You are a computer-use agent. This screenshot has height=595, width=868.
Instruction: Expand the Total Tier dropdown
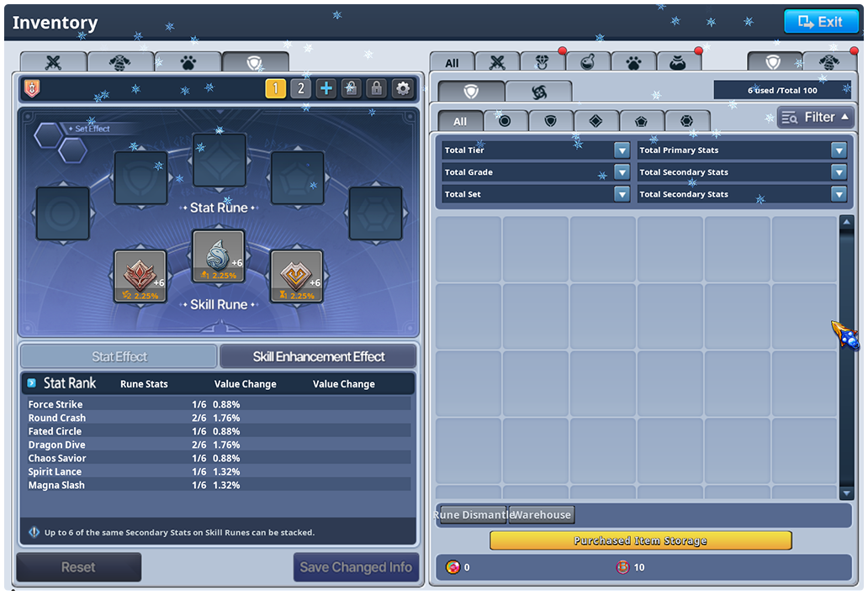pos(622,150)
